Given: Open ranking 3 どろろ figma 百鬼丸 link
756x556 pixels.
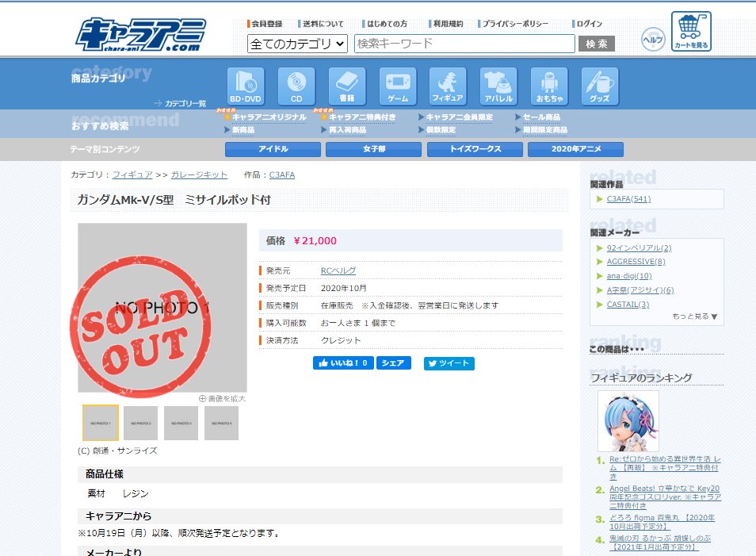Looking at the screenshot, I should [x=662, y=522].
